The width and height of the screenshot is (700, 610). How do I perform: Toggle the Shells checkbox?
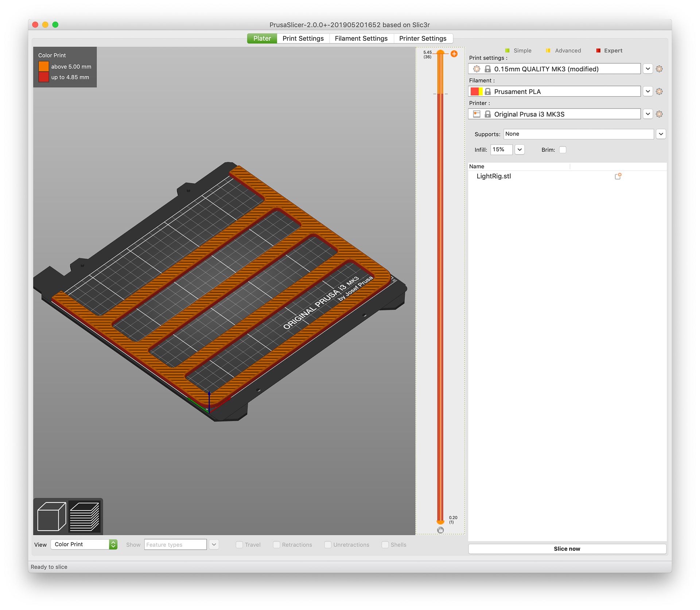(385, 545)
